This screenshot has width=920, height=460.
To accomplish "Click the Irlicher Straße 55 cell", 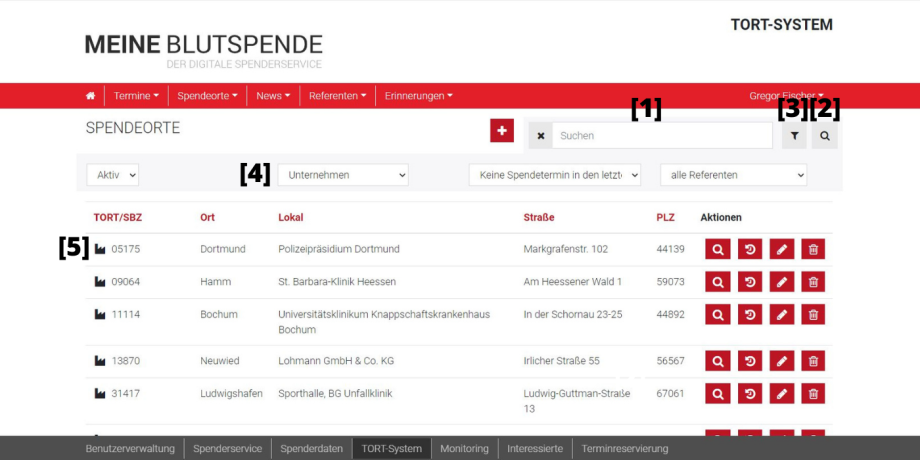I will [x=562, y=361].
